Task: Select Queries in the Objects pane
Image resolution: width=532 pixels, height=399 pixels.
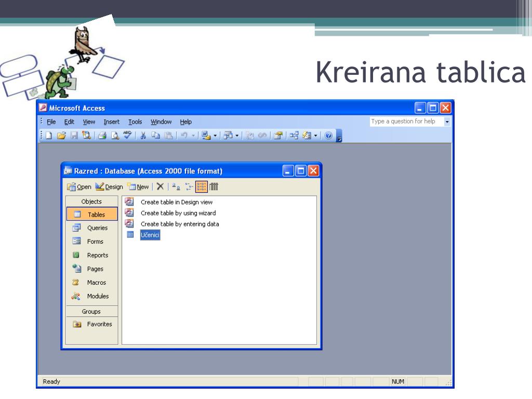Action: [x=92, y=228]
